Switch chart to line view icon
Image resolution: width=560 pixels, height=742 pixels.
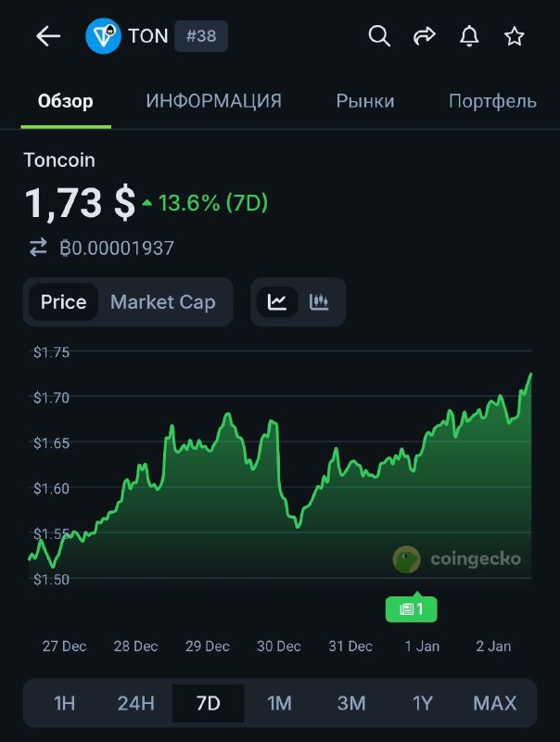pyautogui.click(x=277, y=301)
